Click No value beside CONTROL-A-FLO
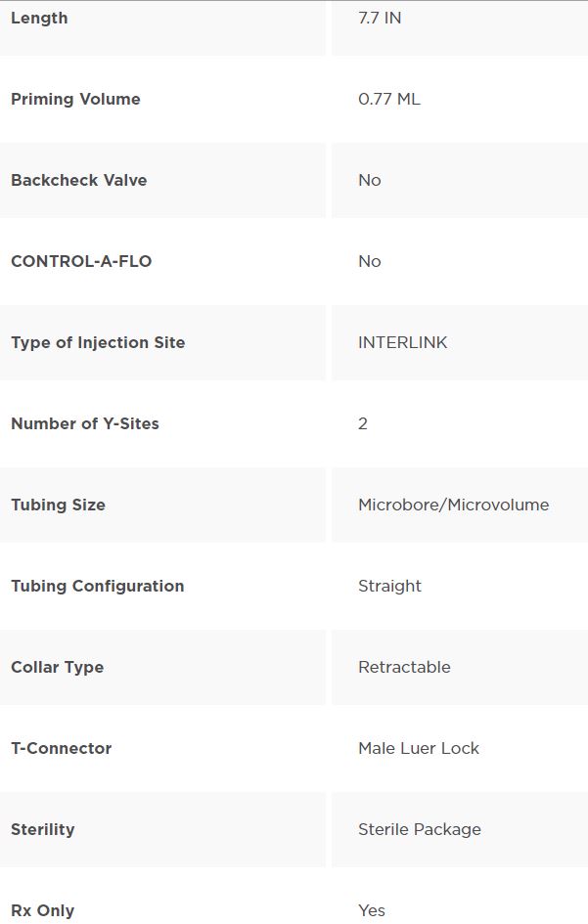The image size is (588, 924). tap(370, 261)
